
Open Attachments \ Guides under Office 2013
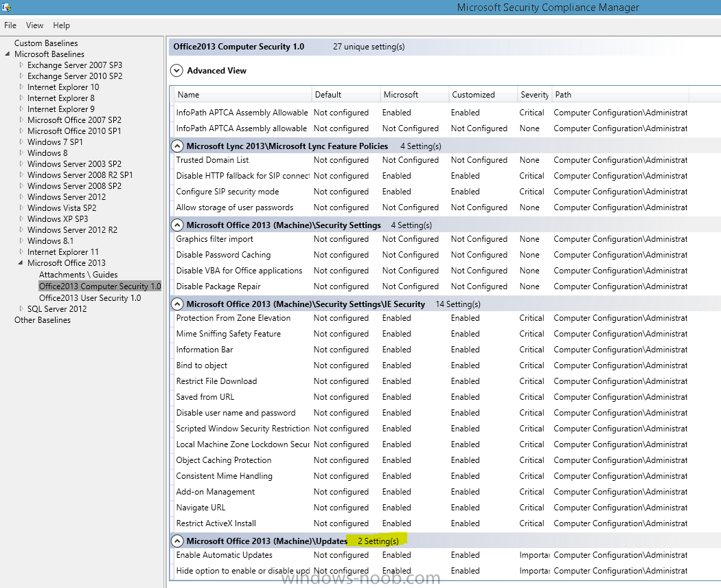(78, 275)
